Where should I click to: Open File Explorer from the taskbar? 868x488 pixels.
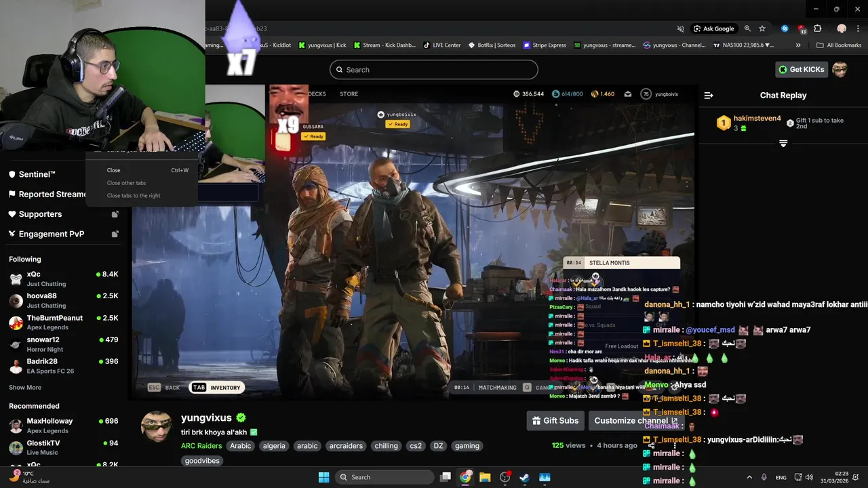485,477
